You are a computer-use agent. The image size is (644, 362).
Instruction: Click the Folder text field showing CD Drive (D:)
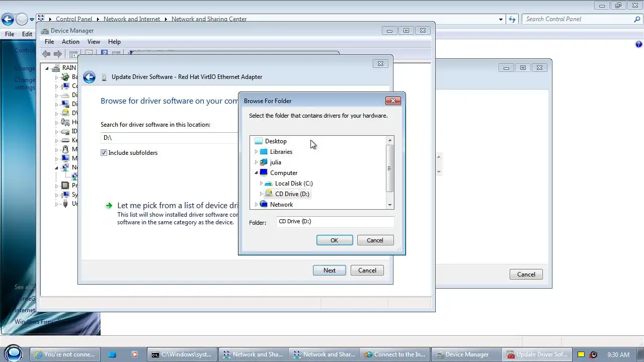[335, 222]
